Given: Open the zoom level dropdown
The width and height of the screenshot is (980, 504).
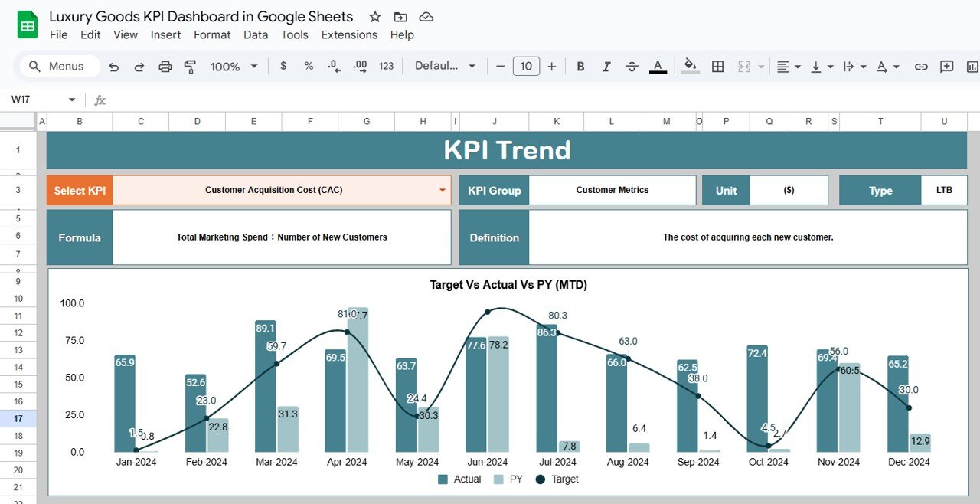Looking at the screenshot, I should [x=234, y=67].
